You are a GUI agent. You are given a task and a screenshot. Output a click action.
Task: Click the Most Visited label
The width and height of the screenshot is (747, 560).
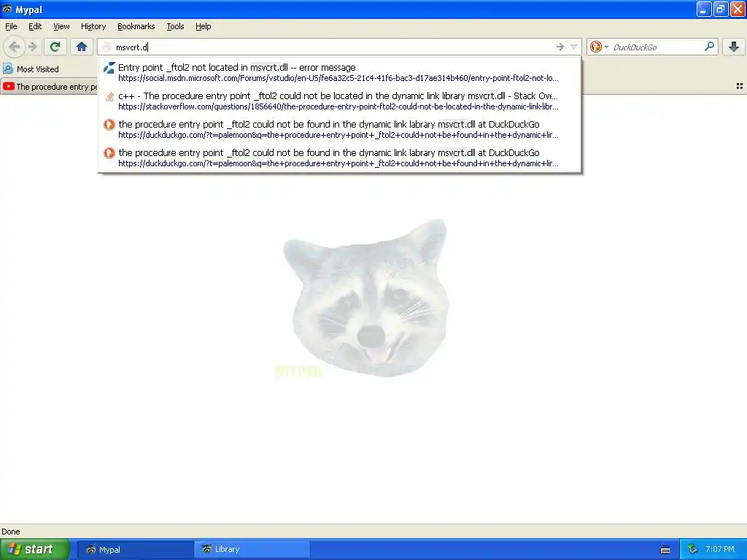coord(38,69)
